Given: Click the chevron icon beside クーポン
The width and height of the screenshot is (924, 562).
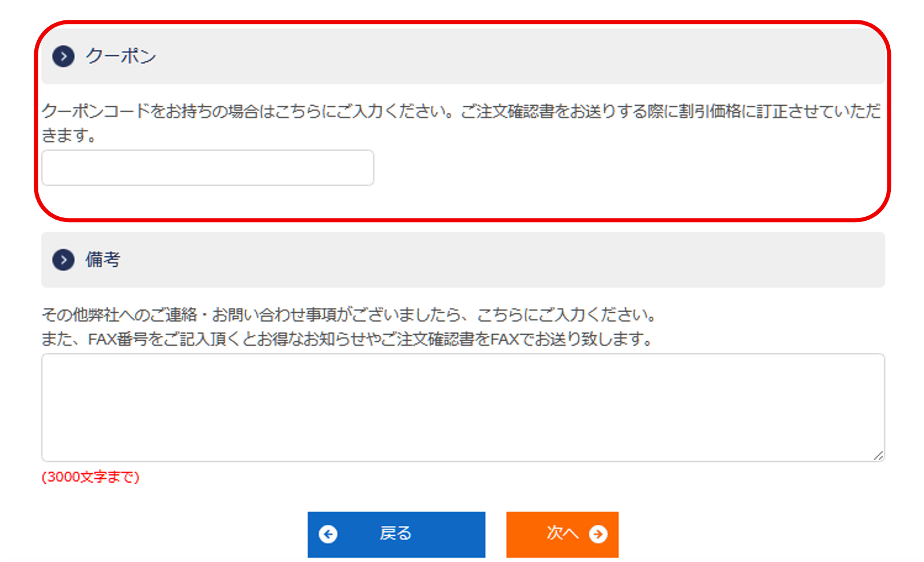Looking at the screenshot, I should [x=63, y=56].
